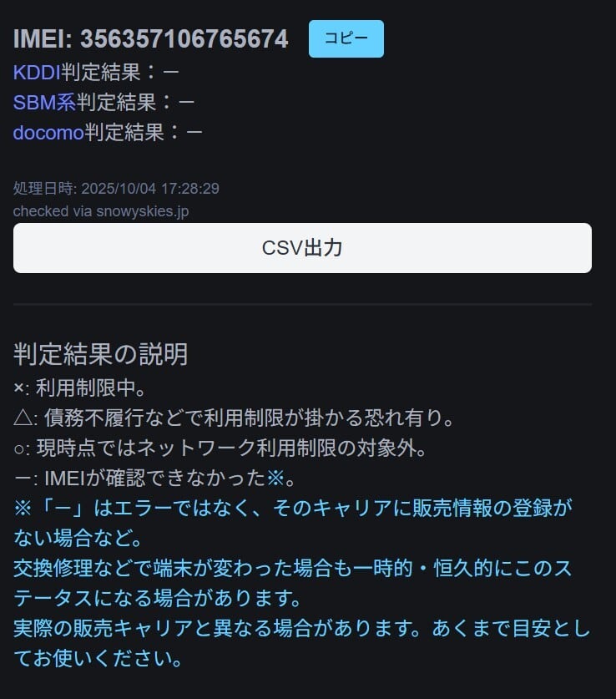The image size is (616, 699).
Task: Click the blue note starting with ※「ー」はエラーではなく
Action: coord(293,523)
